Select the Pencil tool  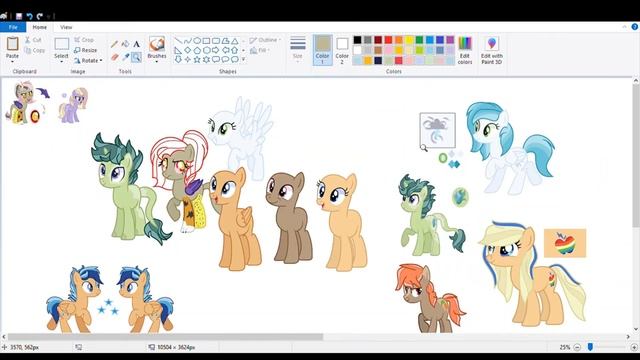(x=115, y=44)
